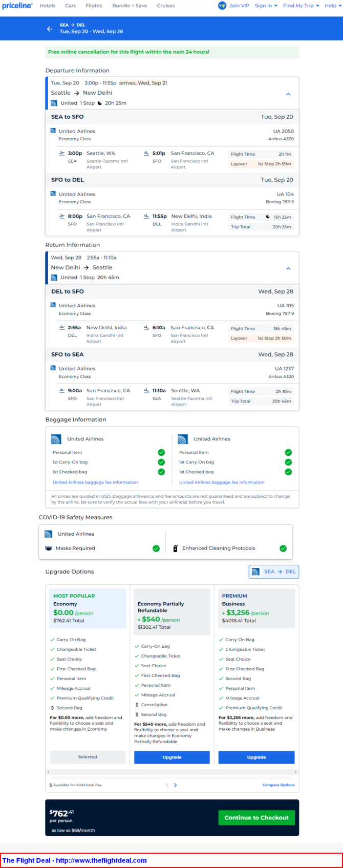Click Enhanced Cleaning Protocols green checkmark
Viewport: 343px width, 868px height.
[x=283, y=548]
